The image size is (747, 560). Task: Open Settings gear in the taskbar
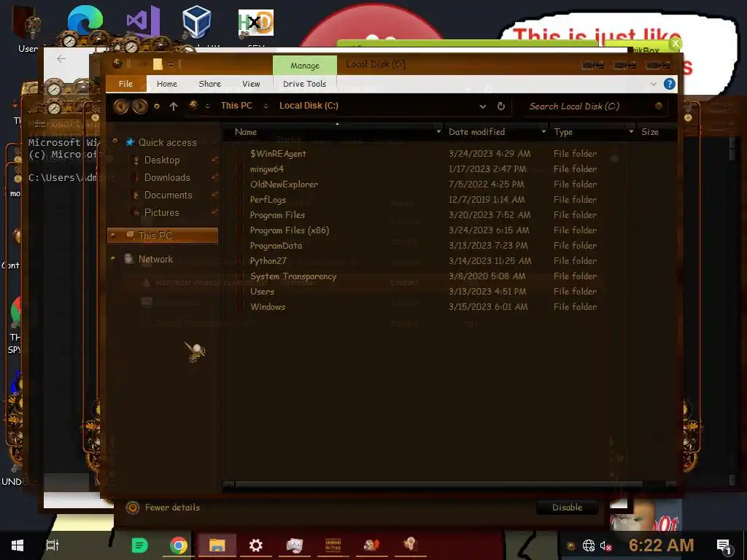256,545
